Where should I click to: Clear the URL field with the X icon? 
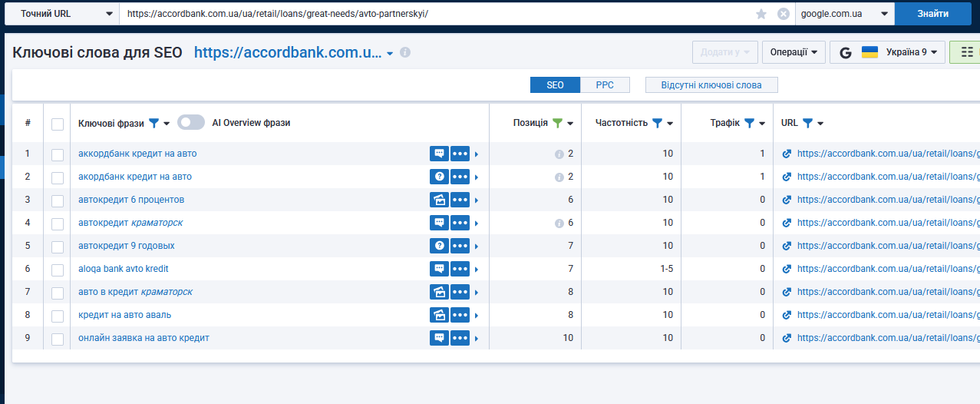(x=783, y=14)
